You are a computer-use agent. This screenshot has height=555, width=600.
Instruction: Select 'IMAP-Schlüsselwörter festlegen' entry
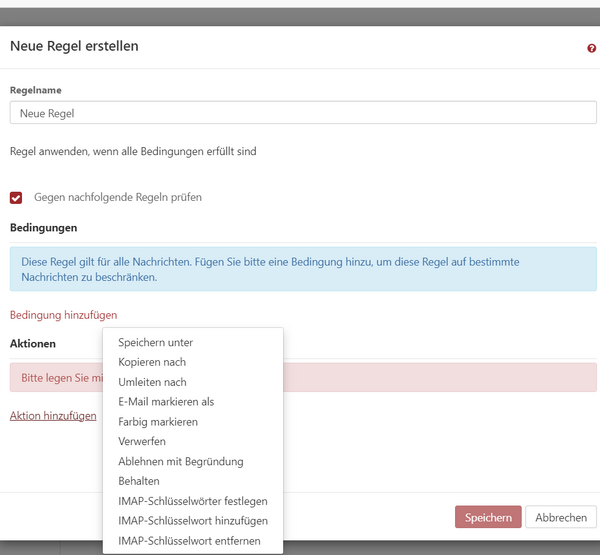coord(193,501)
